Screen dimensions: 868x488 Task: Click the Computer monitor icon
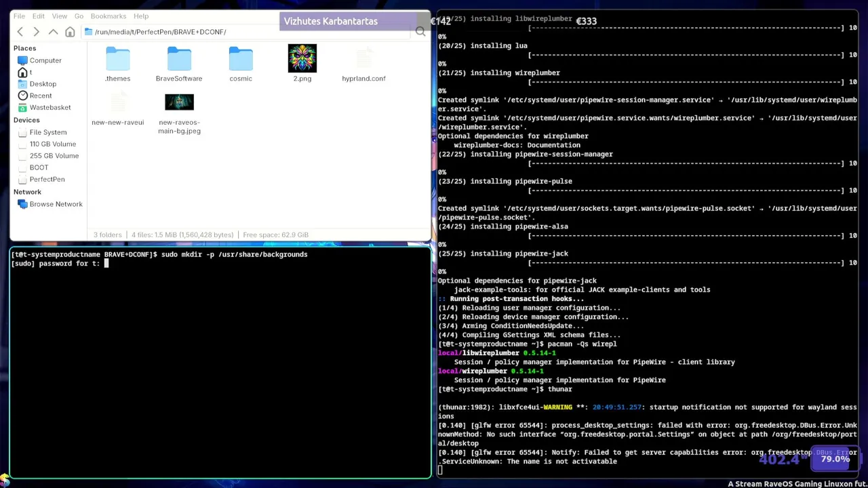pos(22,60)
